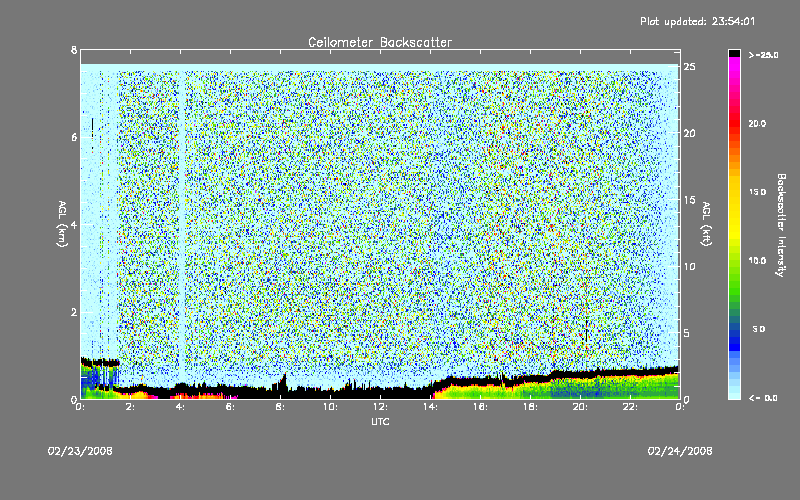Click the 'Backscatter Intensity' colorbar label
Screen dimensions: 800x500
tap(781, 225)
